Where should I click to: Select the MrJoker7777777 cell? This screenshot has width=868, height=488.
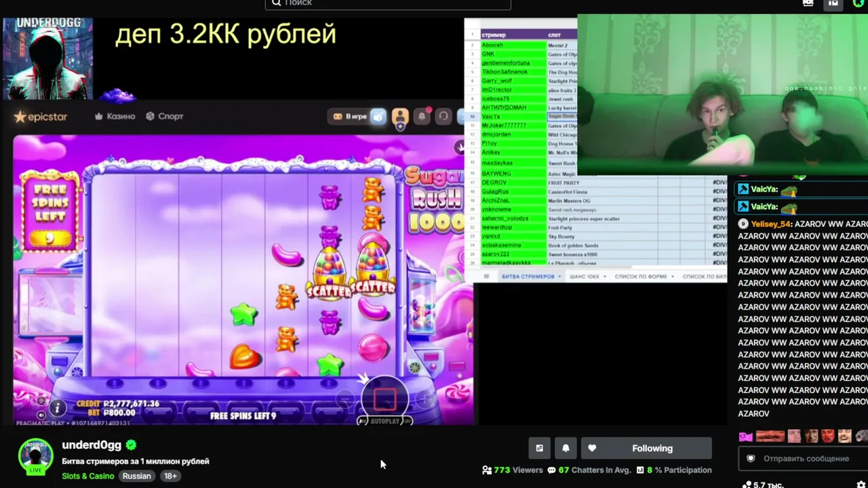tap(513, 125)
